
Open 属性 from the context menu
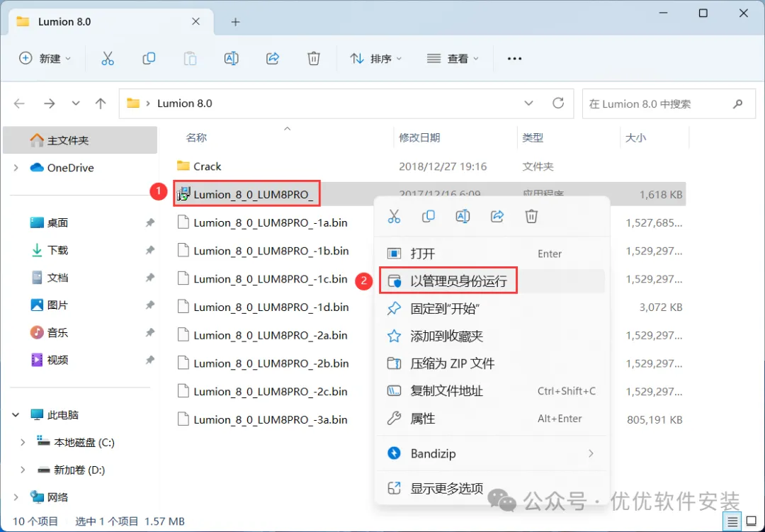pyautogui.click(x=492, y=418)
